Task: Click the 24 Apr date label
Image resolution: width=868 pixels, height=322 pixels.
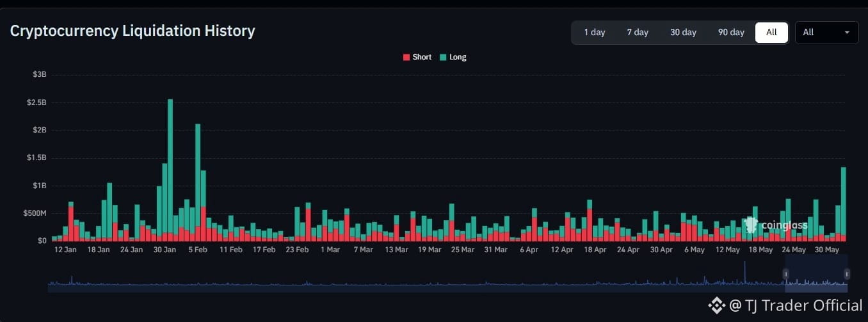Action: point(628,250)
